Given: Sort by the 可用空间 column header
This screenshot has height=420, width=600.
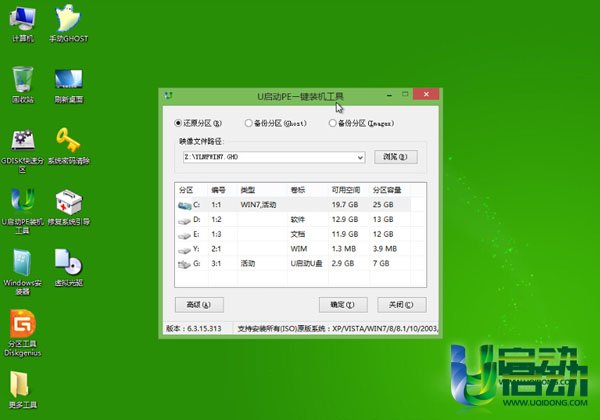Looking at the screenshot, I should 346,190.
